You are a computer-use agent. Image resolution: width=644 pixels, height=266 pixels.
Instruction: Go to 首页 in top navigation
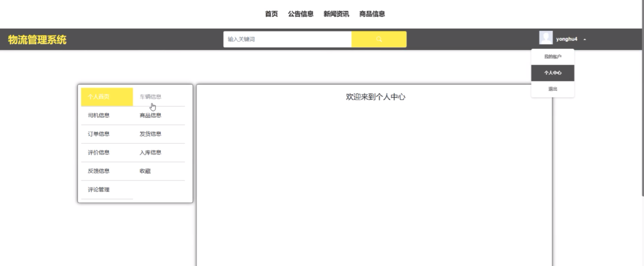click(x=271, y=14)
